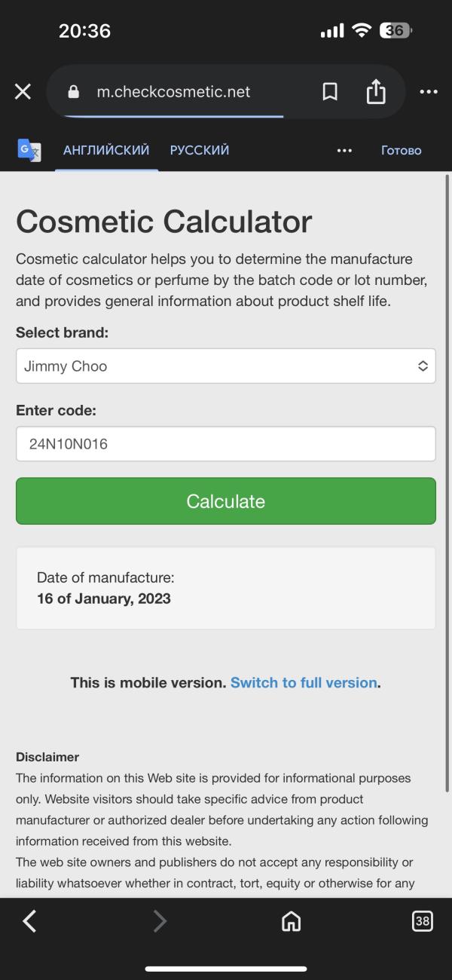Open the Switch to full version link

[x=304, y=682]
